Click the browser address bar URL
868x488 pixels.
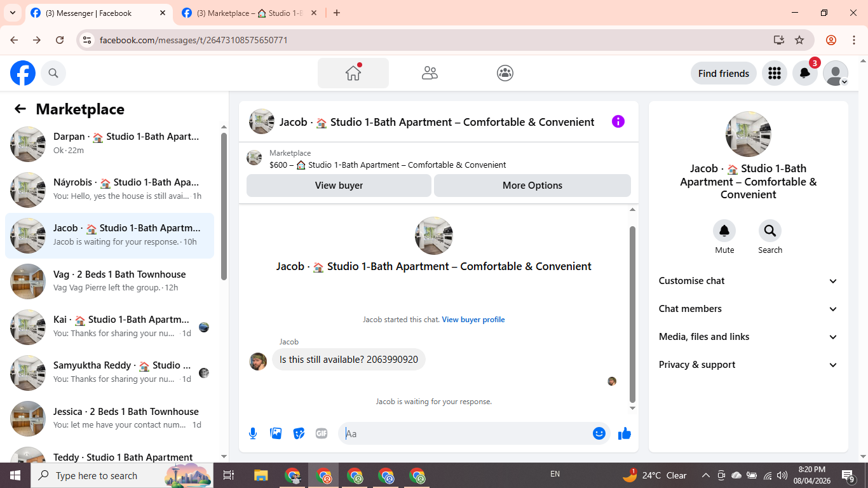[194, 40]
